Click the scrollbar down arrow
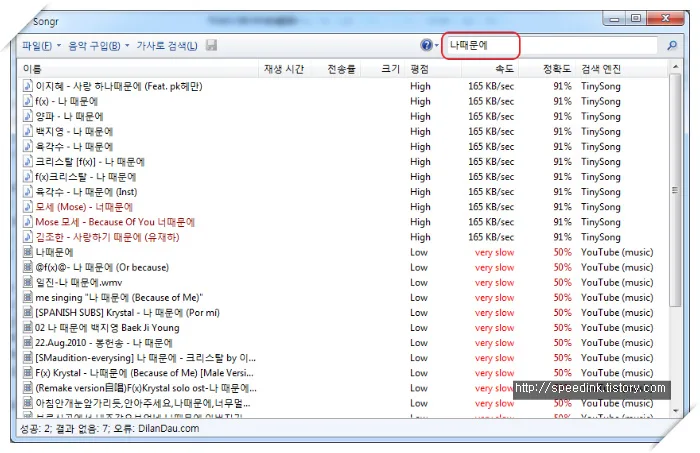The width and height of the screenshot is (700, 453). click(x=675, y=410)
